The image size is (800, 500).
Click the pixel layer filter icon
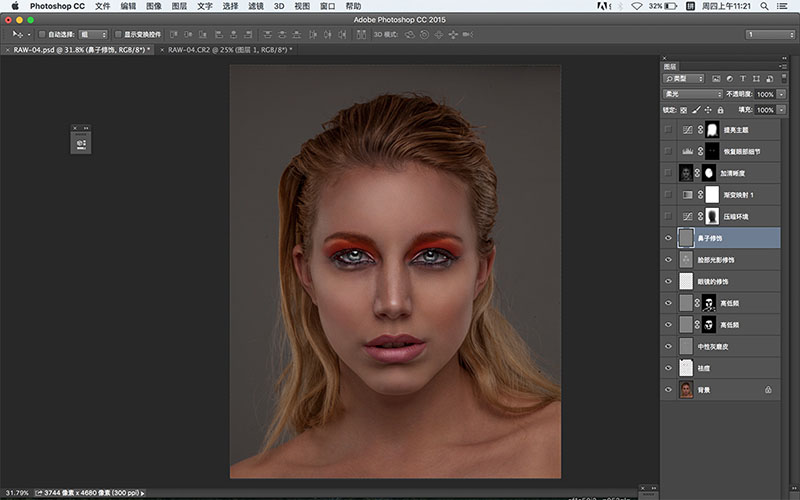pyautogui.click(x=714, y=78)
